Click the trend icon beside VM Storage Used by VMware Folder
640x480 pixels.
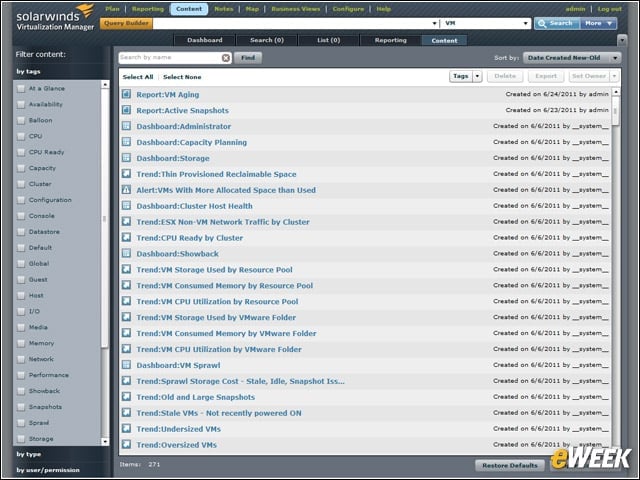coord(127,317)
